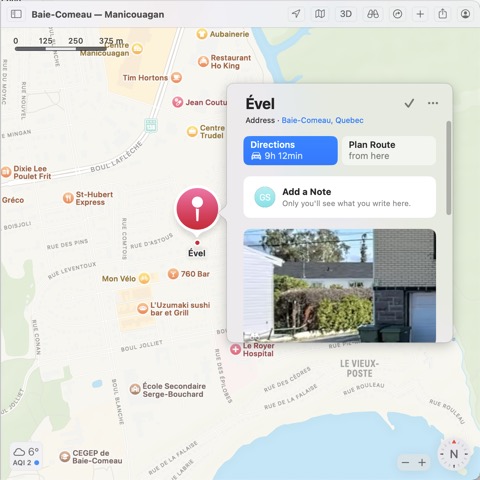Click the Add a Note field

click(340, 197)
